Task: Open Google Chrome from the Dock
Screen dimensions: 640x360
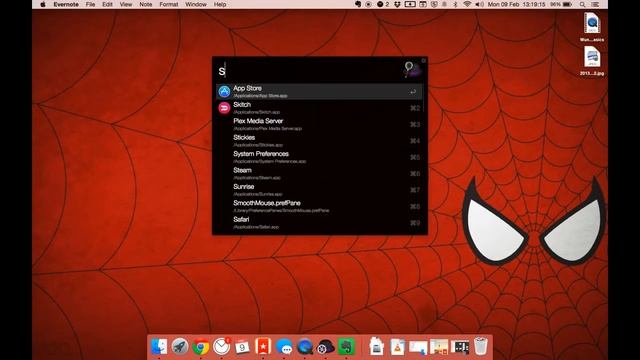Action: (x=200, y=347)
